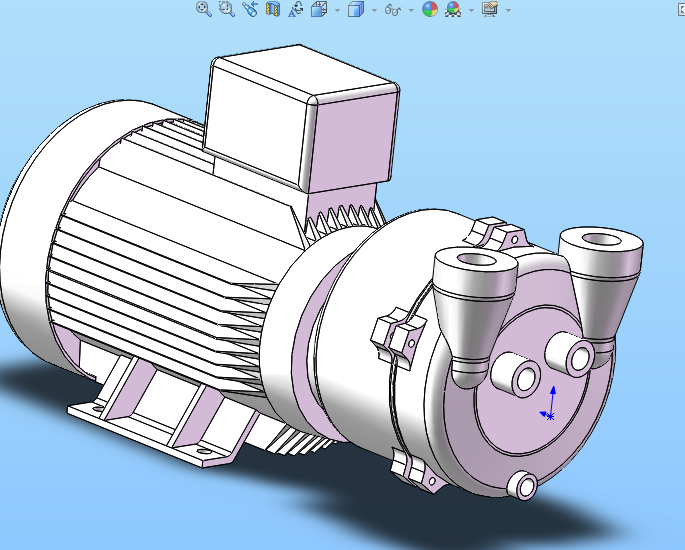This screenshot has height=550, width=685.
Task: Open the Dynamic Annotation Views icon
Action: pyautogui.click(x=296, y=9)
